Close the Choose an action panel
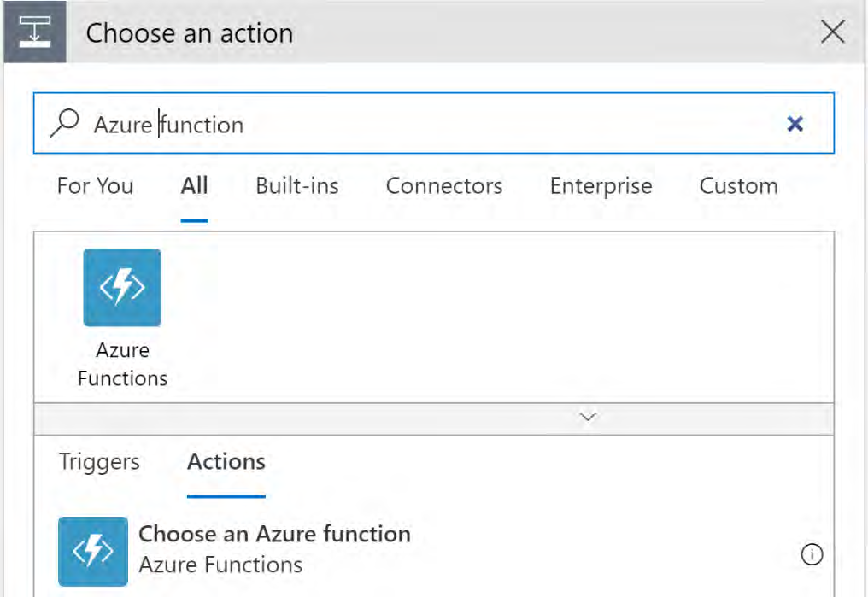 pos(832,32)
